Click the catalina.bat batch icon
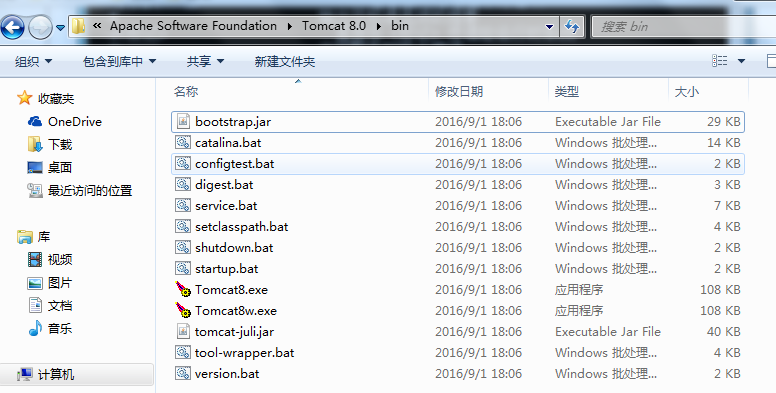The height and width of the screenshot is (393, 776). pos(183,143)
